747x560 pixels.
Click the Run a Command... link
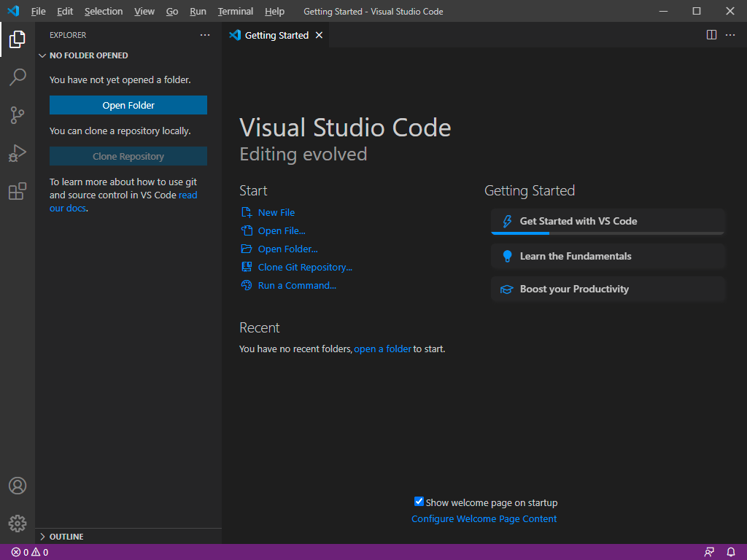[x=297, y=285]
